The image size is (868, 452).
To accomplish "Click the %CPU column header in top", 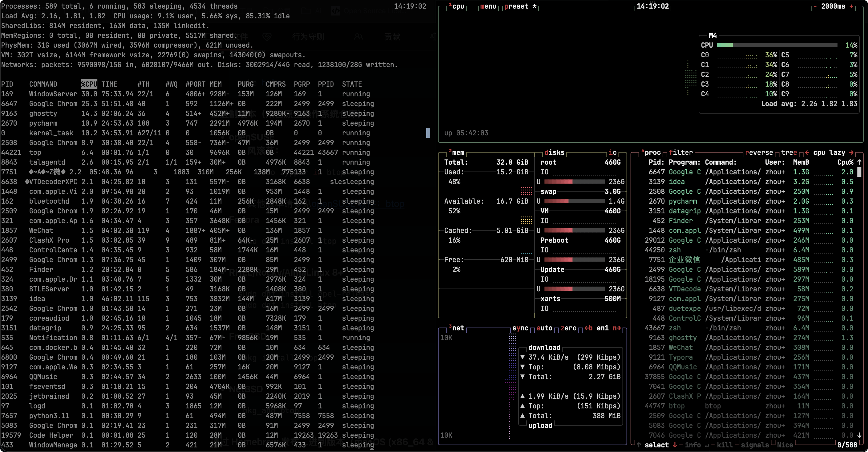I will coord(89,84).
